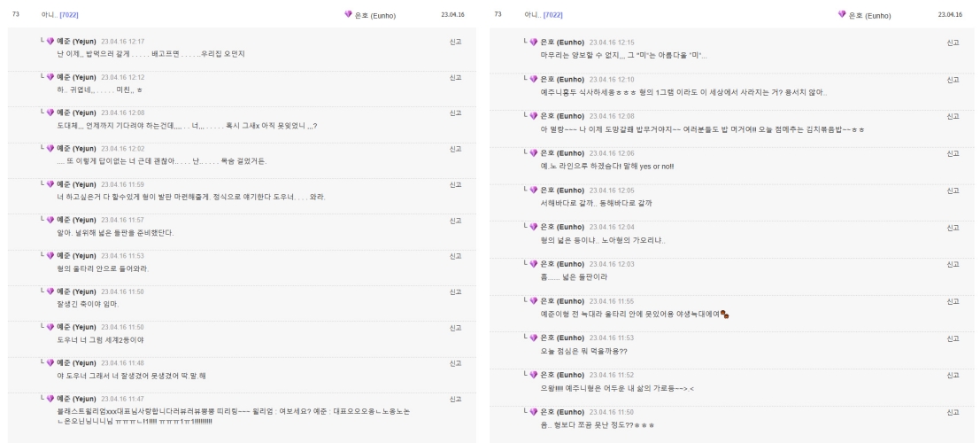This screenshot has height=443, width=980.
Task: Click gem icon by author Eunho in right panel header
Action: [842, 14]
